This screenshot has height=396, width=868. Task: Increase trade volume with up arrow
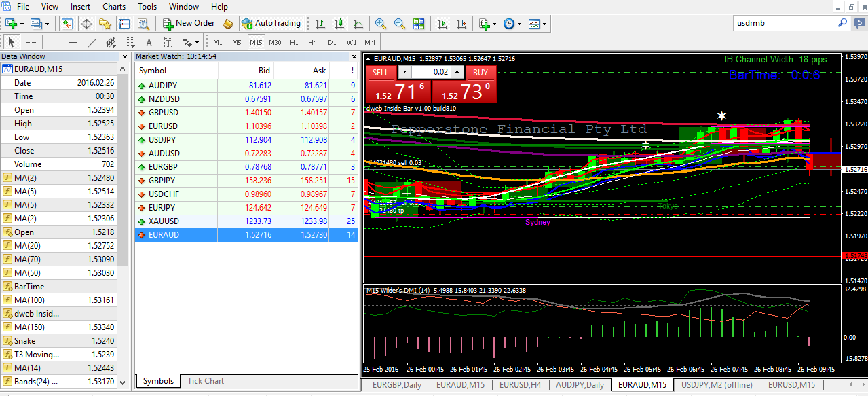[457, 72]
